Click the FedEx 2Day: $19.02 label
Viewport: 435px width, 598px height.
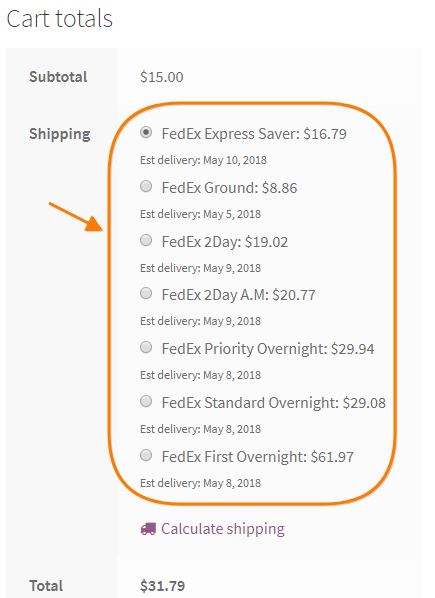tap(225, 242)
